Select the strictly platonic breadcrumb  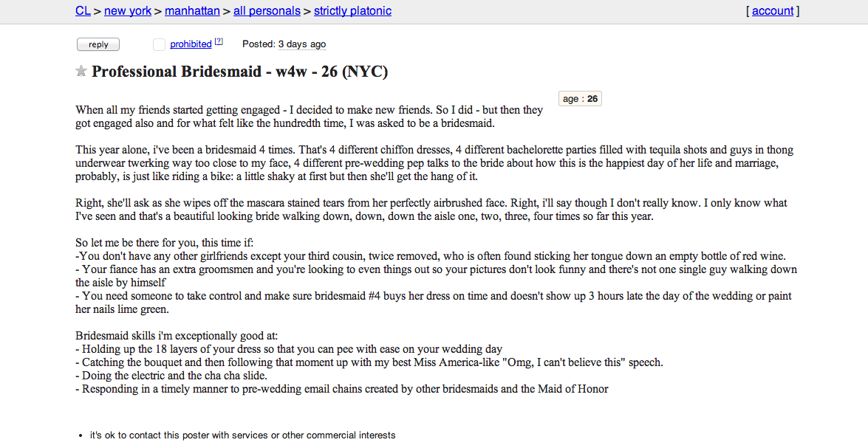[x=352, y=11]
